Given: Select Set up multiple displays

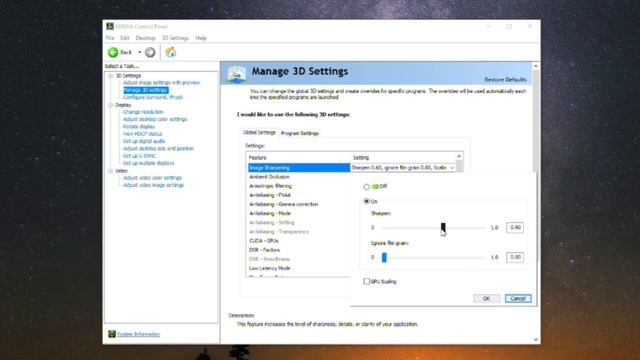Looking at the screenshot, I should coord(149,163).
